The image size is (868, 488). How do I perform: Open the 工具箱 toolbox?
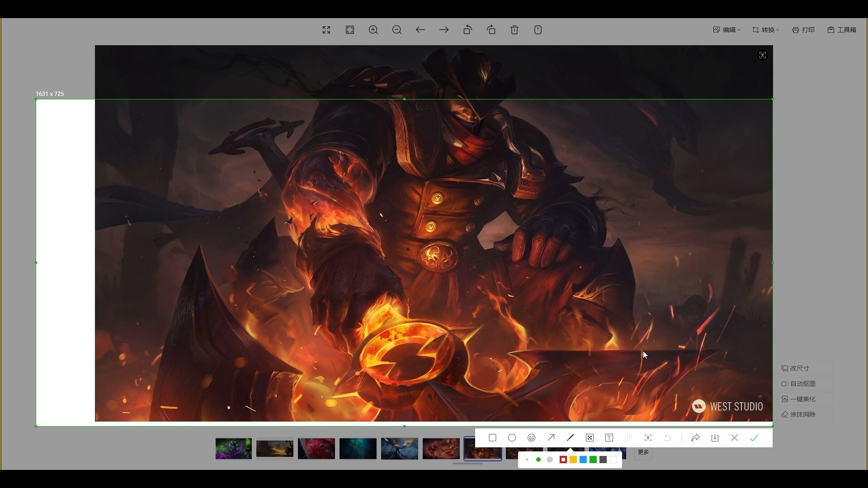click(x=842, y=30)
